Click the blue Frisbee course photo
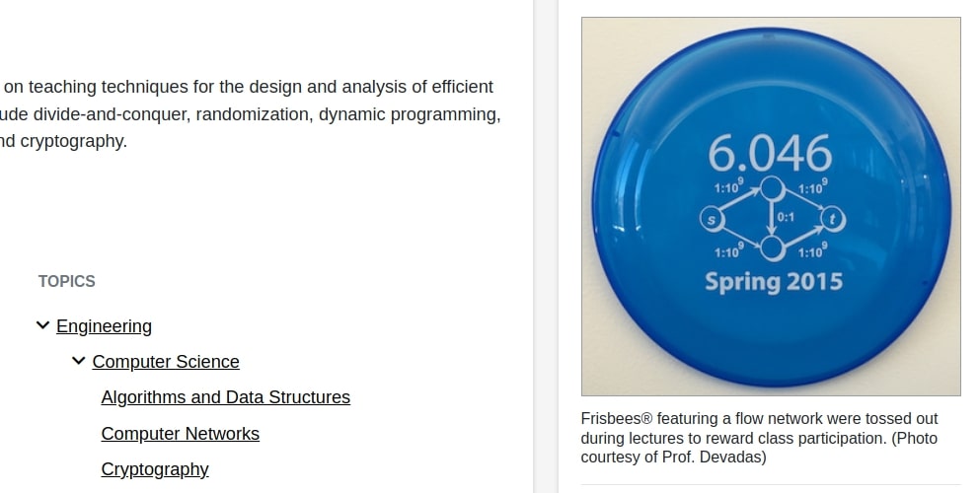The width and height of the screenshot is (980, 493). point(771,206)
